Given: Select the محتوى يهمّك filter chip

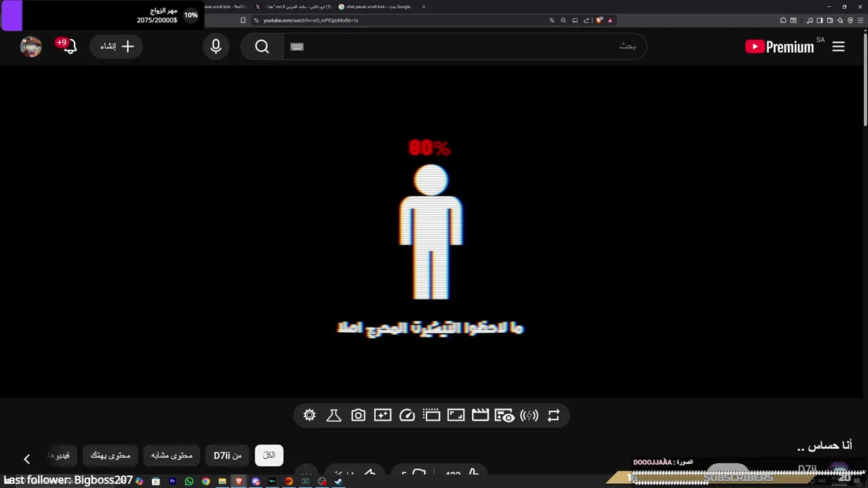Looking at the screenshot, I should point(111,455).
